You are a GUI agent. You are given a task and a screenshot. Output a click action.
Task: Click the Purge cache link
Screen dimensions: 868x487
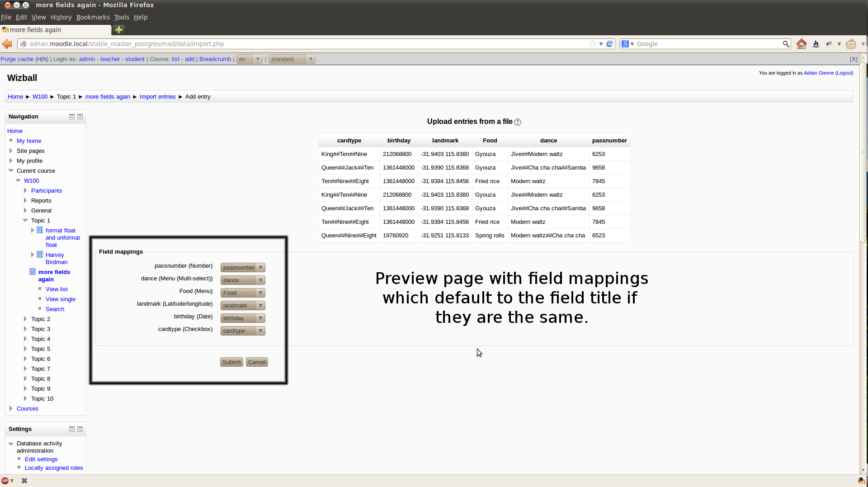pos(17,59)
